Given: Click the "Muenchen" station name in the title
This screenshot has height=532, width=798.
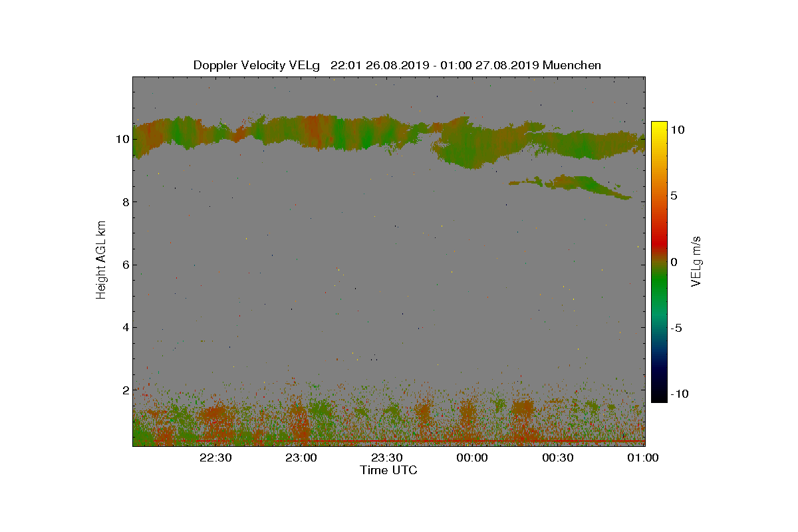Looking at the screenshot, I should pos(572,65).
